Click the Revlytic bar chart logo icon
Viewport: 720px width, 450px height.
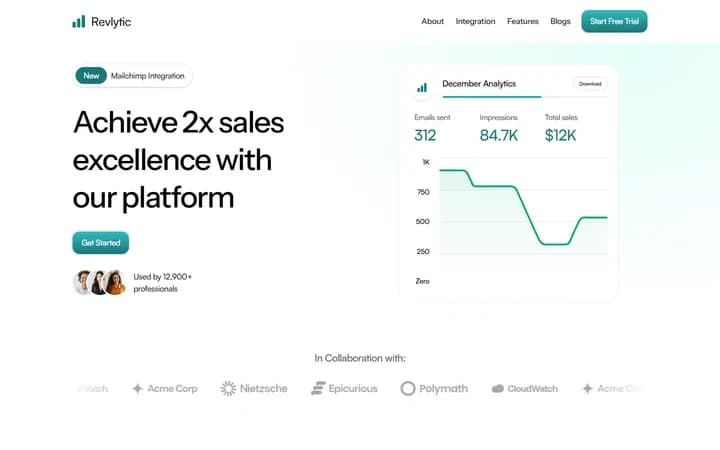point(79,22)
